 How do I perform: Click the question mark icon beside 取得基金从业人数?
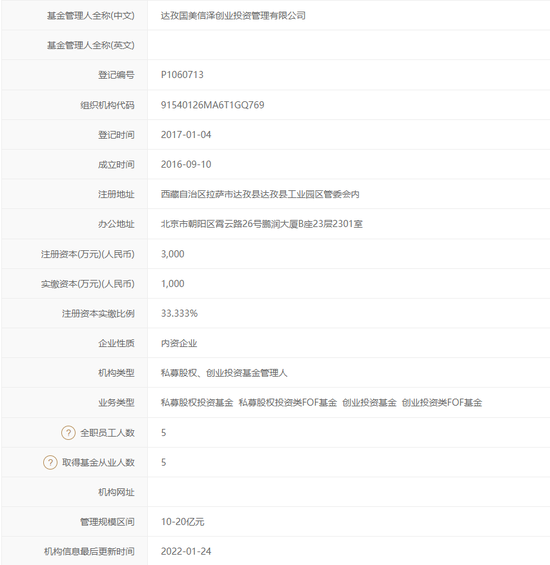(50, 462)
